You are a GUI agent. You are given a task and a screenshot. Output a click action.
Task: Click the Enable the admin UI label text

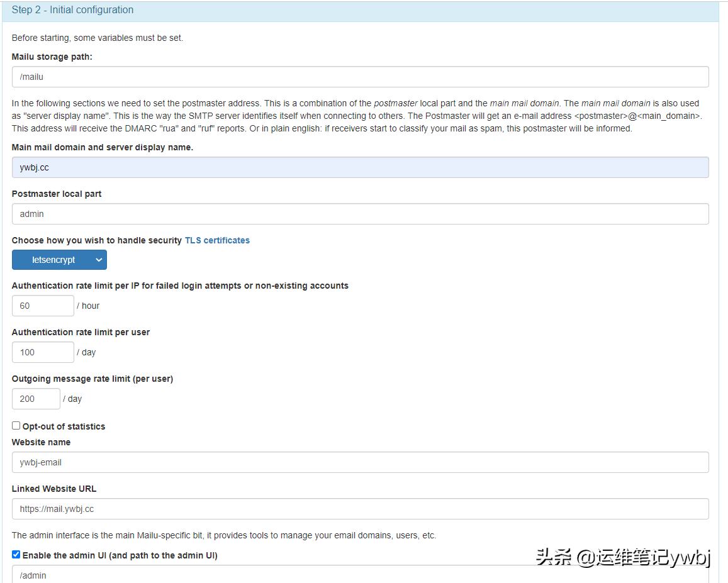(120, 555)
